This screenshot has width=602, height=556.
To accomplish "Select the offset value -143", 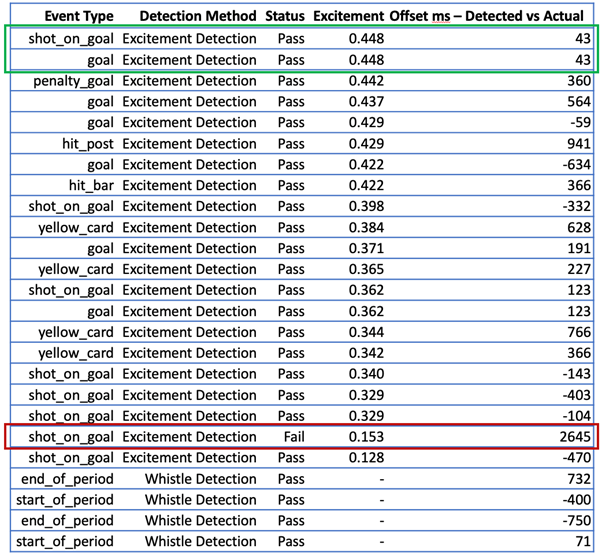I will coord(577,374).
